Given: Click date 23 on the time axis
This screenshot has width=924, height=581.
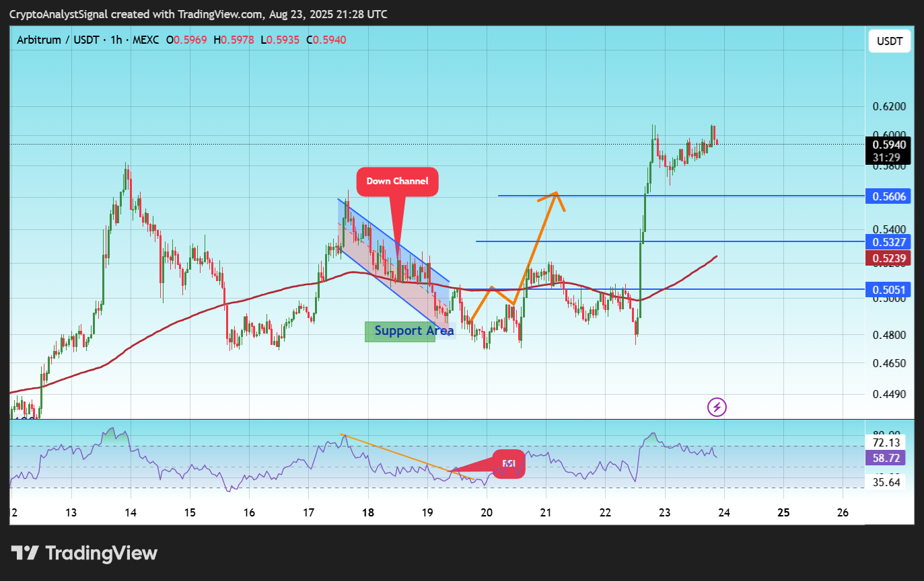Looking at the screenshot, I should pos(664,512).
